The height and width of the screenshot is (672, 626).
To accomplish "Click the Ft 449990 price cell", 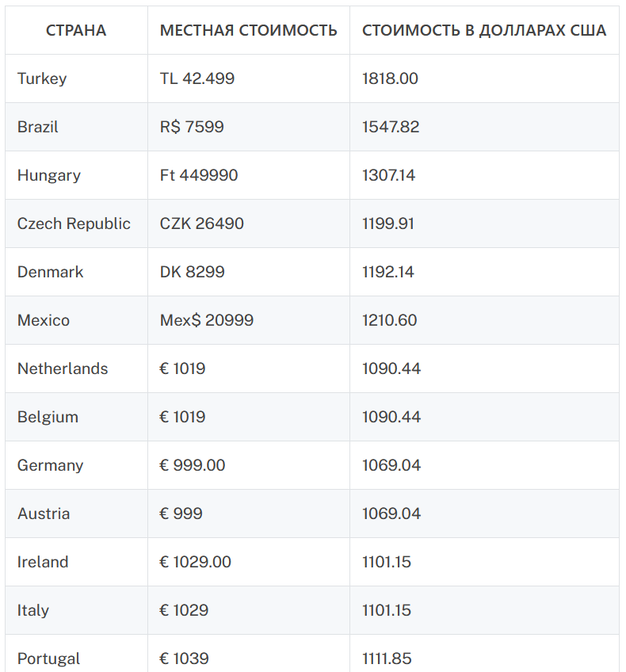I will pyautogui.click(x=199, y=175).
